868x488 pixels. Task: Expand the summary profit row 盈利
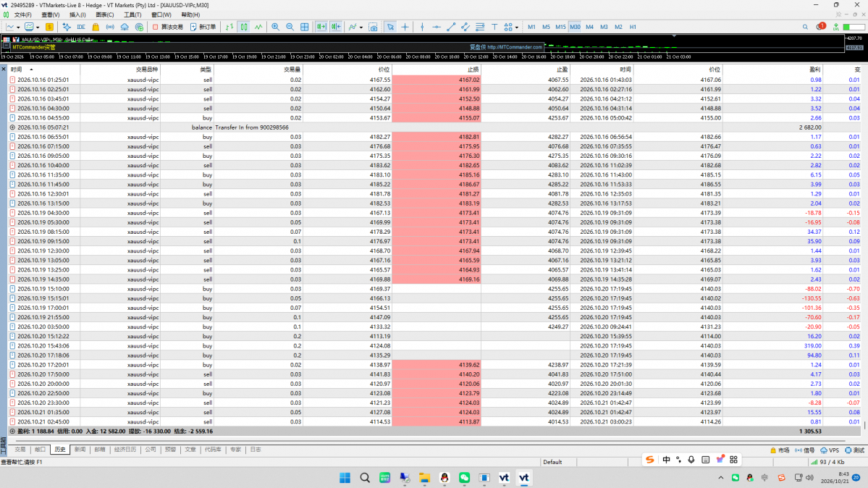[x=12, y=431]
